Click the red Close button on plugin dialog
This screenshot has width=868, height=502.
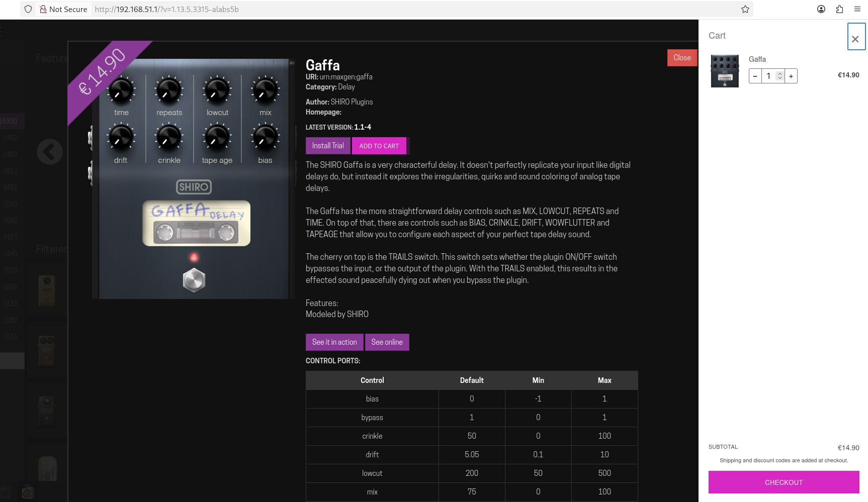(x=682, y=58)
